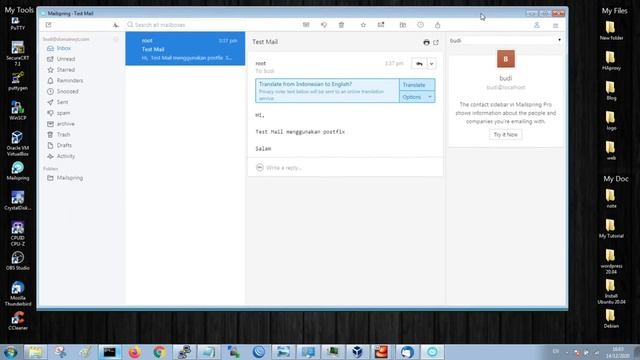Open the Blog desktop folder

tap(611, 91)
